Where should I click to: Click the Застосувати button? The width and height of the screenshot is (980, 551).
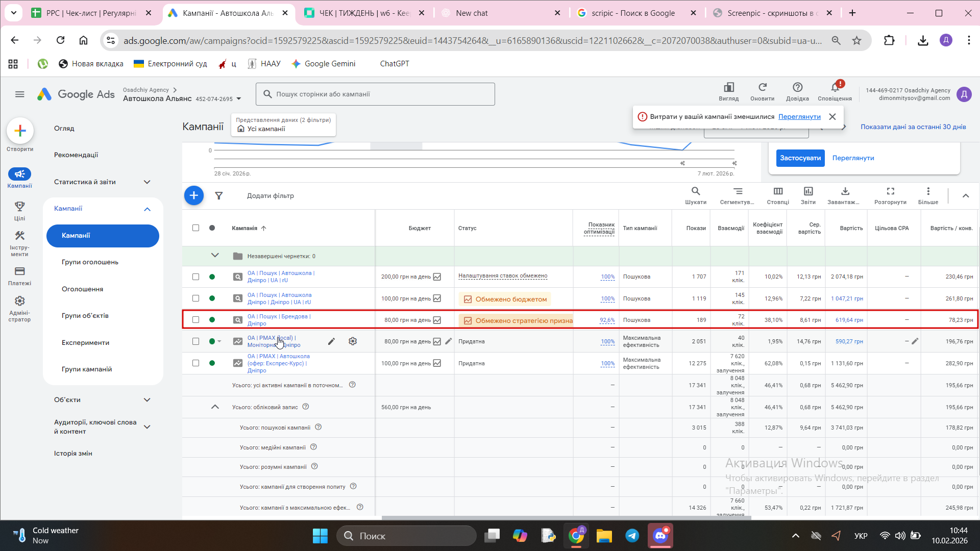pyautogui.click(x=800, y=158)
